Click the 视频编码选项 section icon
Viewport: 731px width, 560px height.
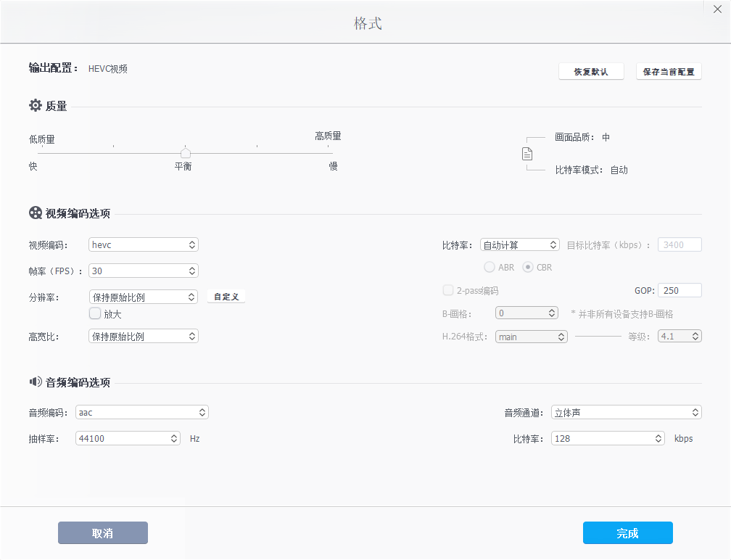(x=35, y=213)
